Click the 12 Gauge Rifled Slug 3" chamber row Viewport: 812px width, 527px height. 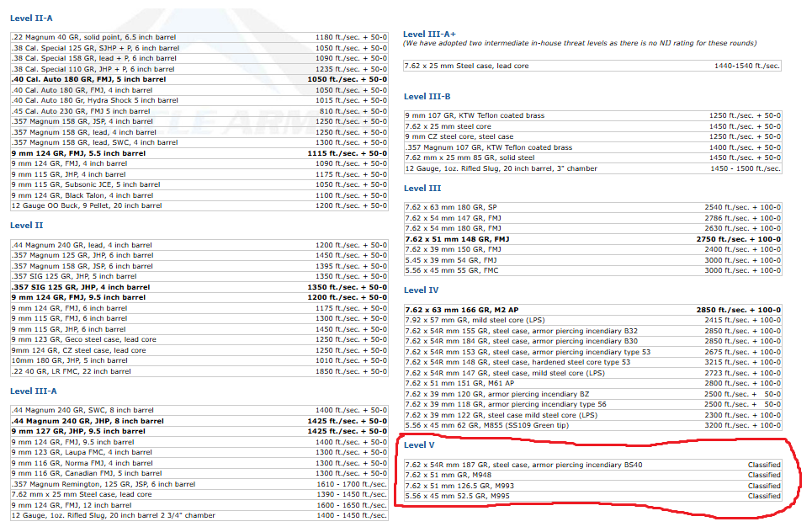[593, 168]
